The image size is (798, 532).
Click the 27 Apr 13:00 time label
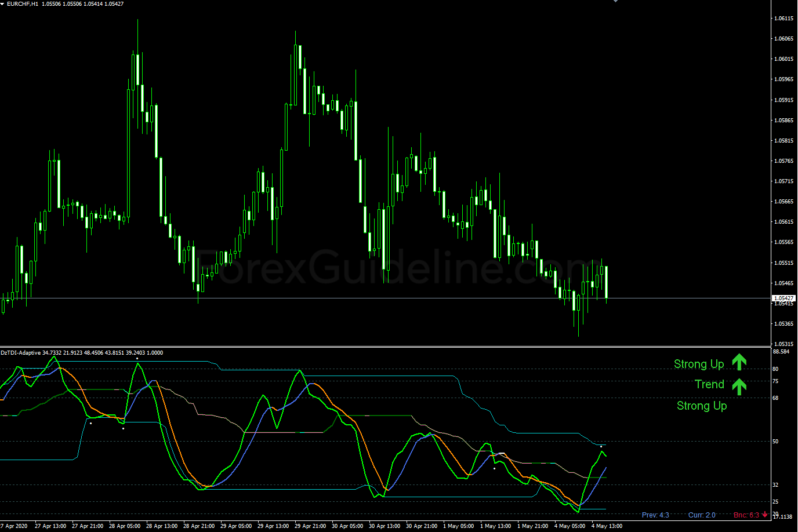(x=50, y=526)
